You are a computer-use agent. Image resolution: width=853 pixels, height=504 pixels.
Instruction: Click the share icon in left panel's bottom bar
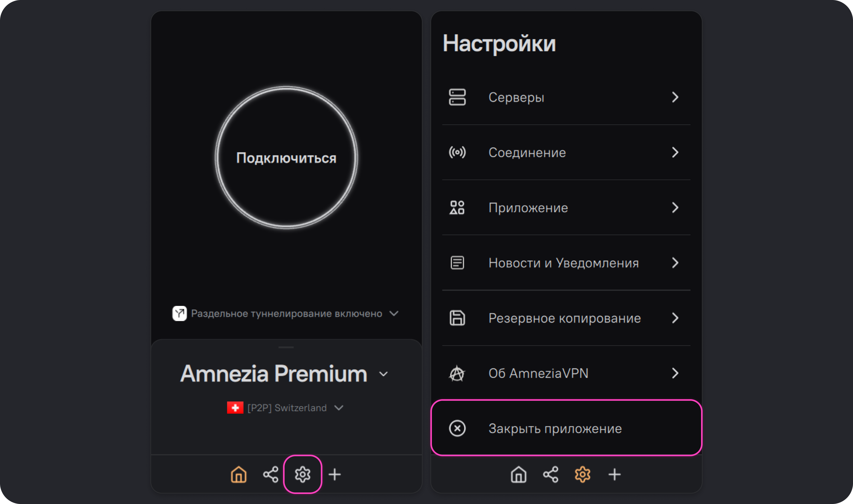(270, 474)
